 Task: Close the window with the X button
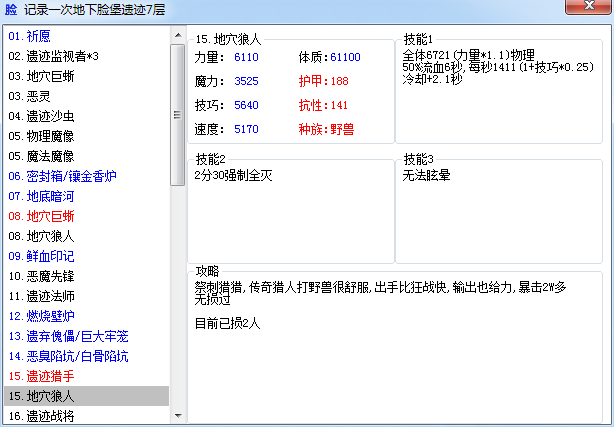point(589,7)
